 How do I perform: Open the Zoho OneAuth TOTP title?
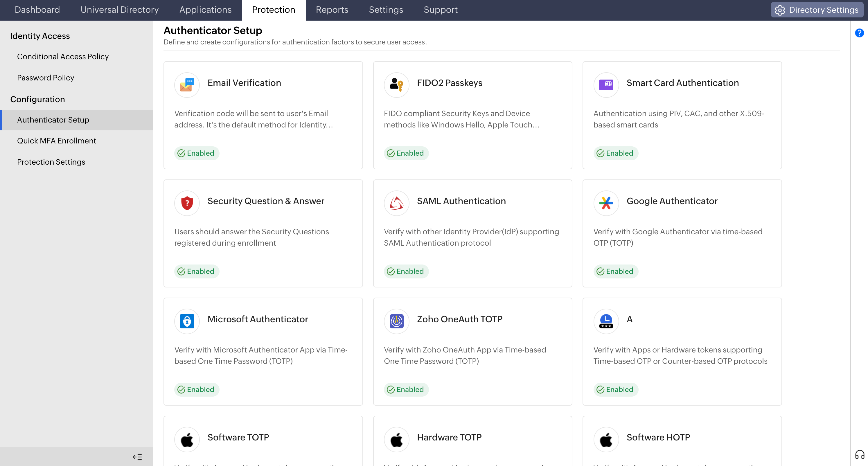[460, 319]
